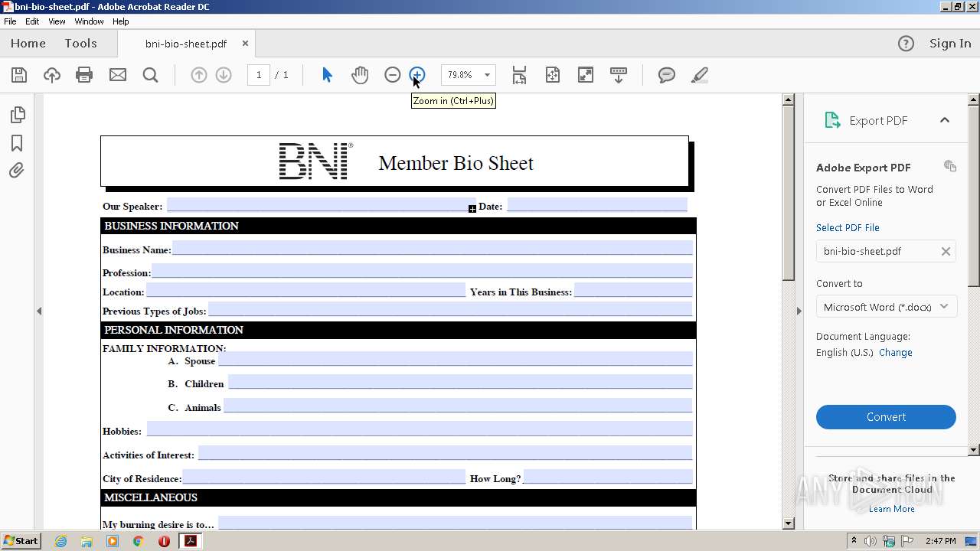Image resolution: width=980 pixels, height=551 pixels.
Task: Click the Sign In link
Action: click(x=950, y=44)
